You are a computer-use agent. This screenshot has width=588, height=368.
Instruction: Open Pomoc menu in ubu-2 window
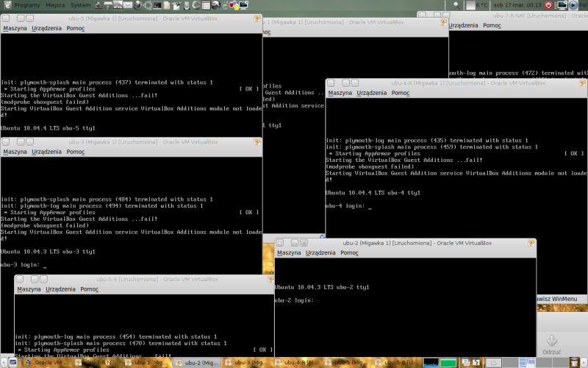[x=349, y=252]
